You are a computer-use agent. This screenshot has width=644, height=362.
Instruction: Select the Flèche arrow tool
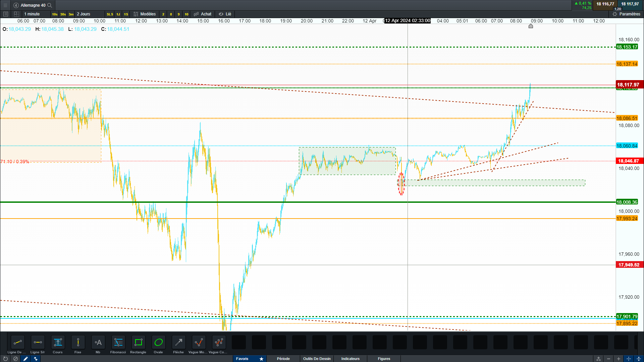[178, 343]
